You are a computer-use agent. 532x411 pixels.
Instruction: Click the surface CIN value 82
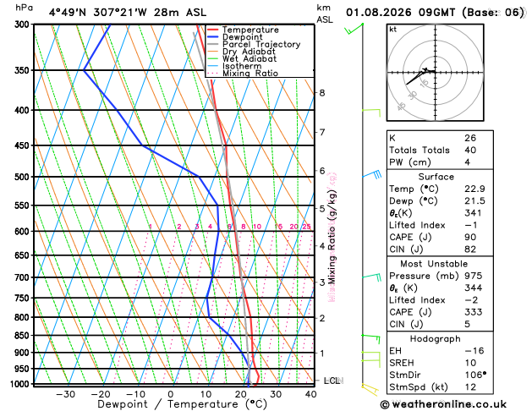pyautogui.click(x=470, y=249)
